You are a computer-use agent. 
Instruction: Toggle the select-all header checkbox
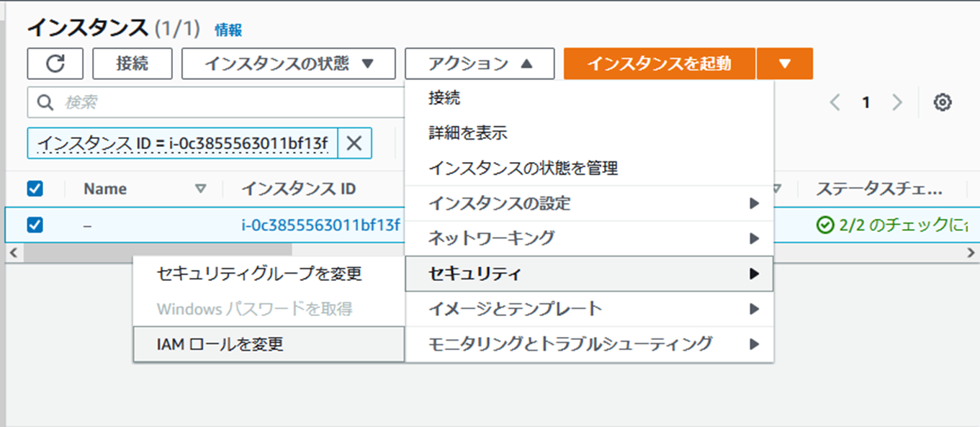pos(35,189)
